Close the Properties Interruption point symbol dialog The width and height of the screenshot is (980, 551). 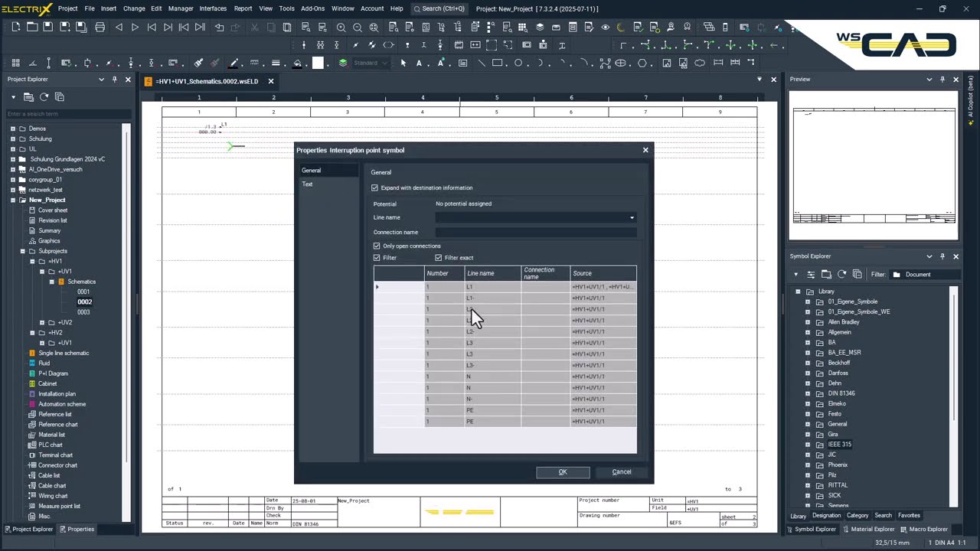[x=645, y=150]
